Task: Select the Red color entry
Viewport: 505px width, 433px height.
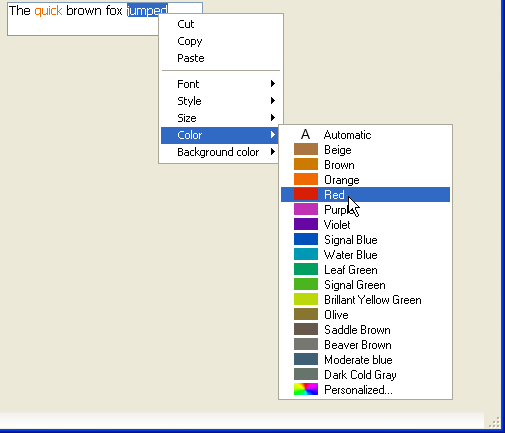Action: (x=365, y=195)
